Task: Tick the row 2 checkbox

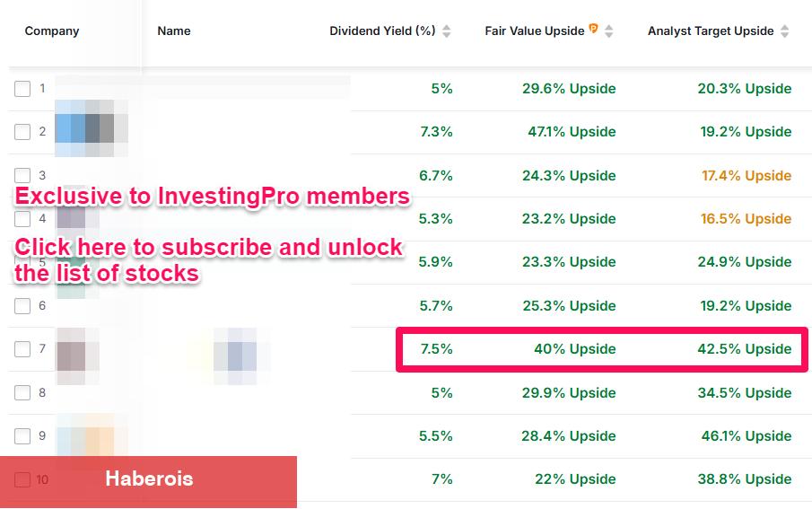Action: (22, 132)
